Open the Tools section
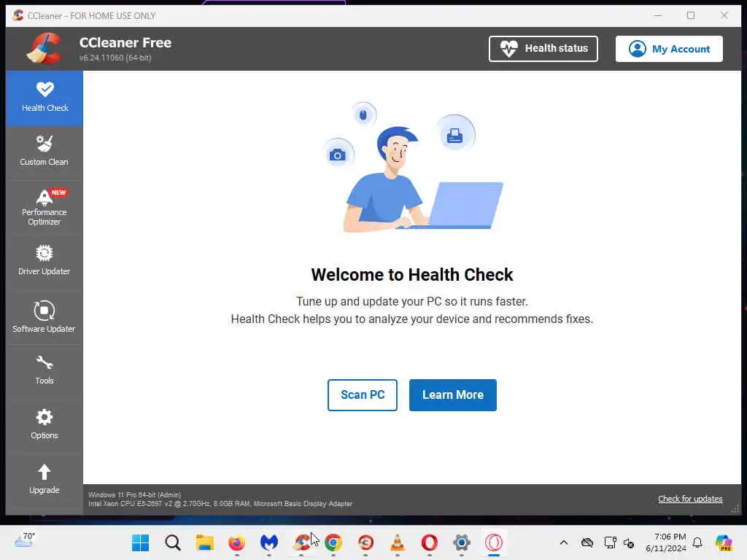The height and width of the screenshot is (560, 747). point(44,370)
